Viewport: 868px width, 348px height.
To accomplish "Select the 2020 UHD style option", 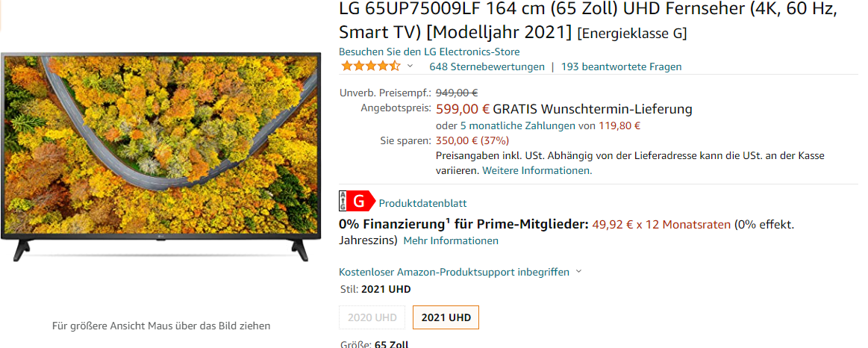I will tap(372, 317).
